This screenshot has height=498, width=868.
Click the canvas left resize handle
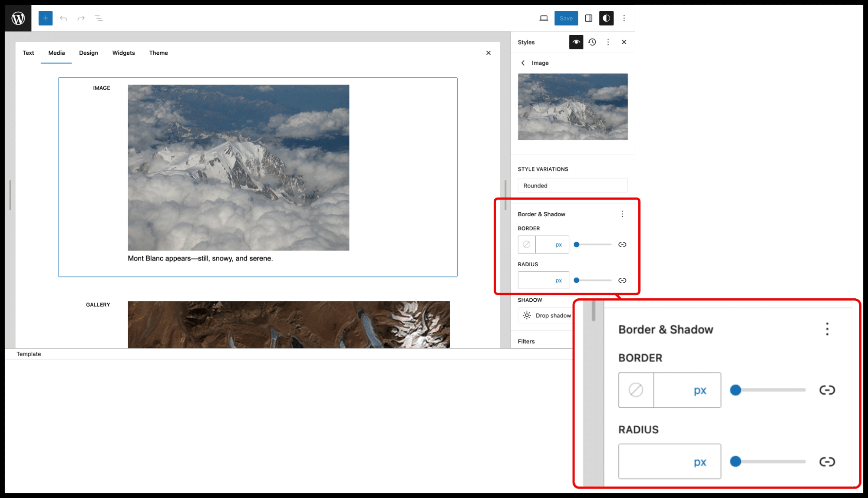pos(10,195)
